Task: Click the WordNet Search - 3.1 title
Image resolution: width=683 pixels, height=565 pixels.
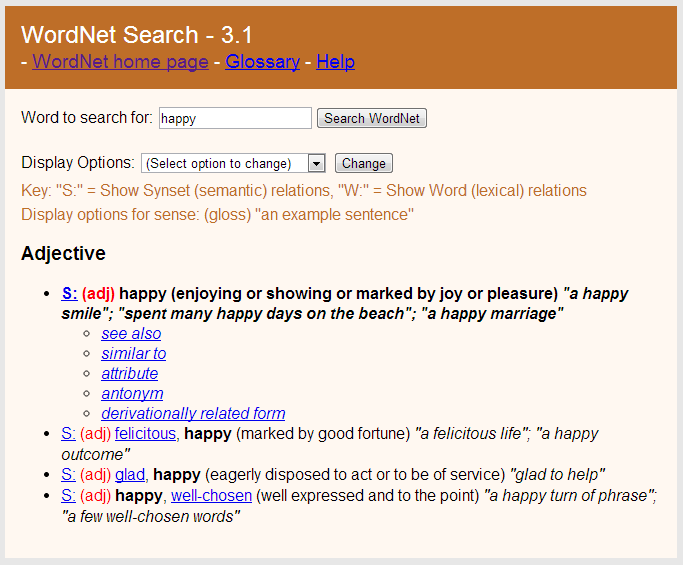Action: point(137,35)
